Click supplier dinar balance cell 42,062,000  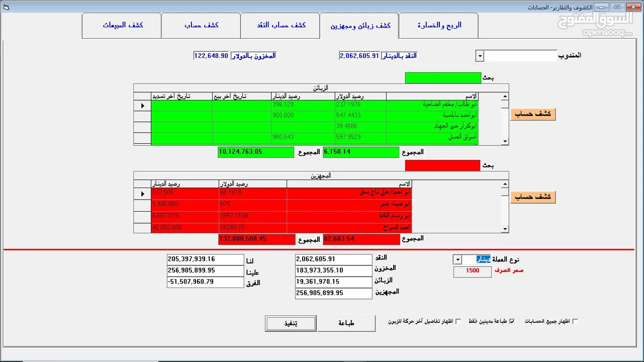[x=185, y=228]
